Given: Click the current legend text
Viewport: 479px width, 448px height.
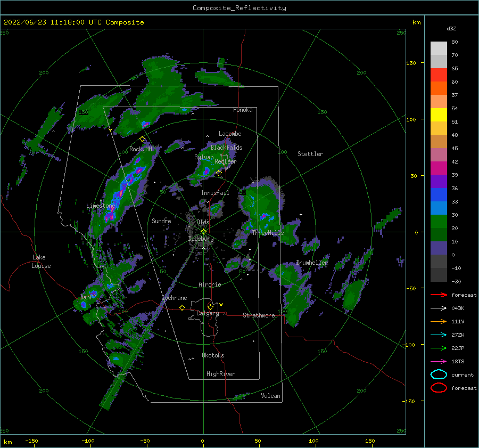Looking at the screenshot, I should (463, 374).
